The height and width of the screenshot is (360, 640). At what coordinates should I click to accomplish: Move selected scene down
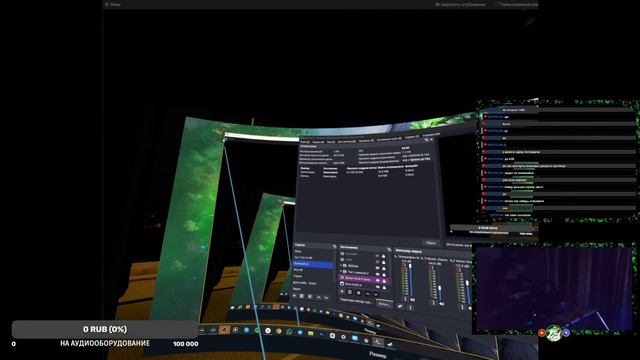(x=326, y=298)
